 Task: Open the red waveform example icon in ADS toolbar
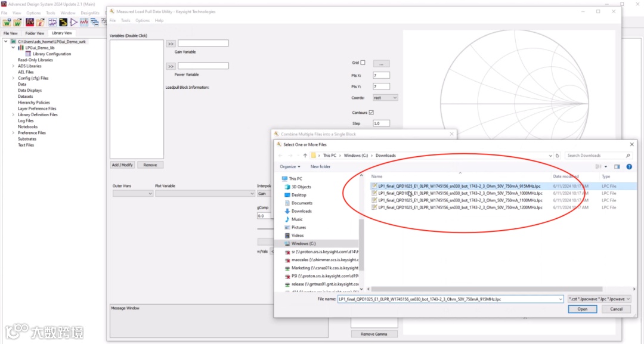[30, 21]
